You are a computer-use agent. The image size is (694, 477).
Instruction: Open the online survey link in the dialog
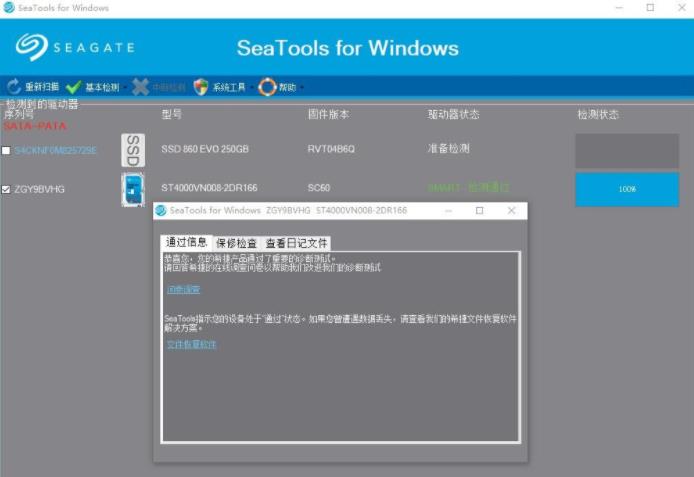184,289
